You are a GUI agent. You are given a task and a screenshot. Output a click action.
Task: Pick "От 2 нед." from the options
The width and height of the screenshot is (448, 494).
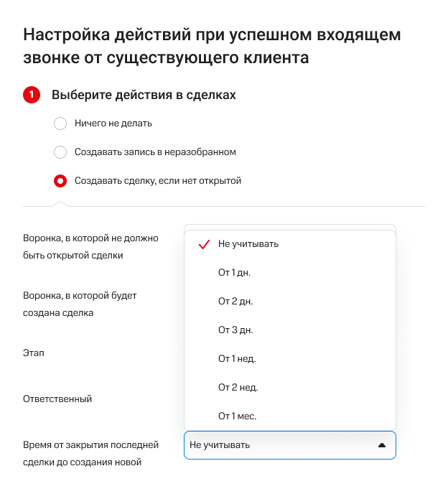click(238, 388)
